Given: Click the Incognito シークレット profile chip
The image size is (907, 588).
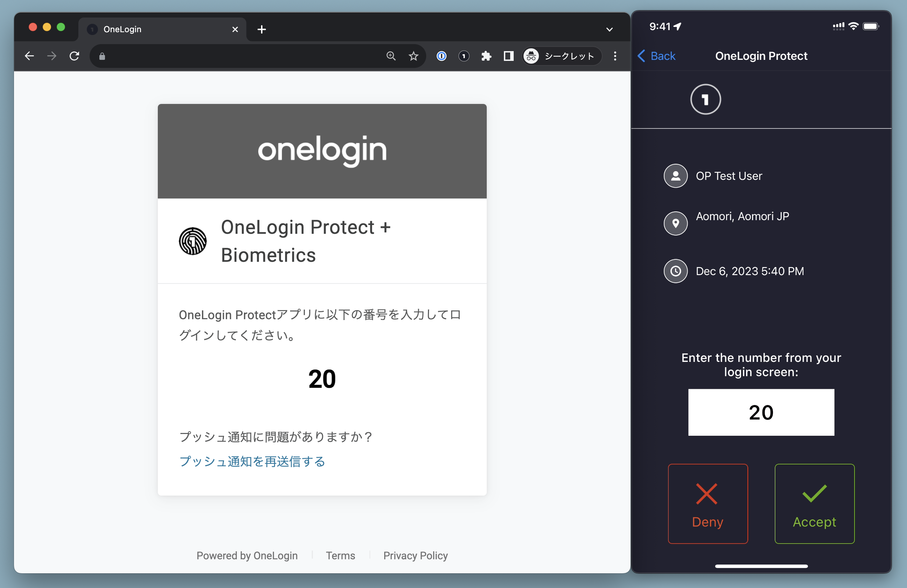Looking at the screenshot, I should 561,56.
